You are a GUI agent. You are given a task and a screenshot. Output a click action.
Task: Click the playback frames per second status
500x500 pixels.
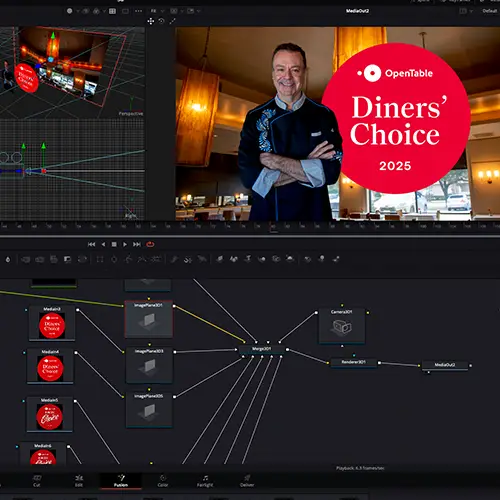[360, 468]
